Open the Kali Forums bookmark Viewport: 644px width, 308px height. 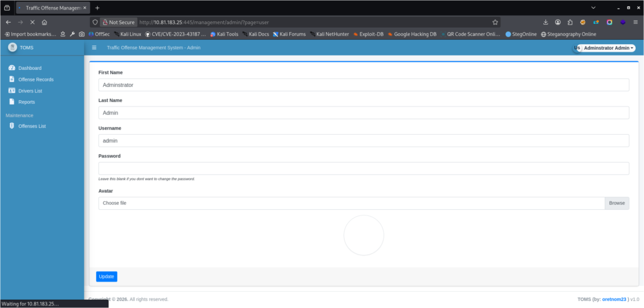pyautogui.click(x=289, y=34)
